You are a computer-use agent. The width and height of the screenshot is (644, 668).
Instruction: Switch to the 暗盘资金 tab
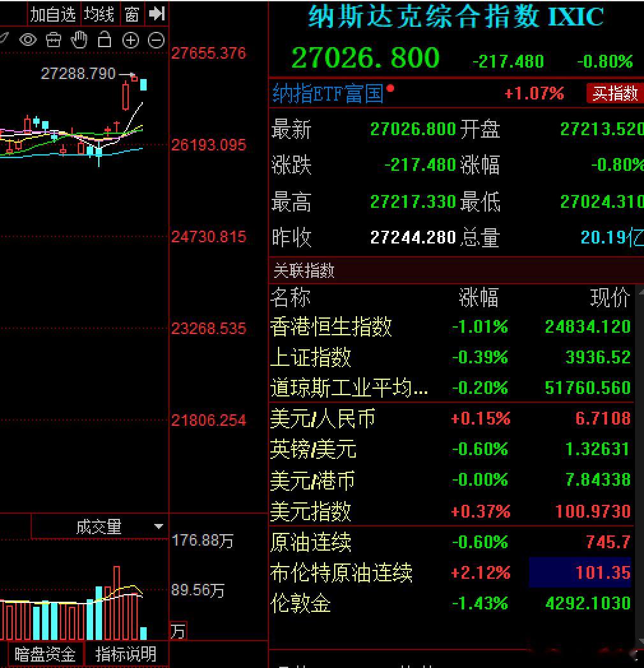click(x=45, y=654)
